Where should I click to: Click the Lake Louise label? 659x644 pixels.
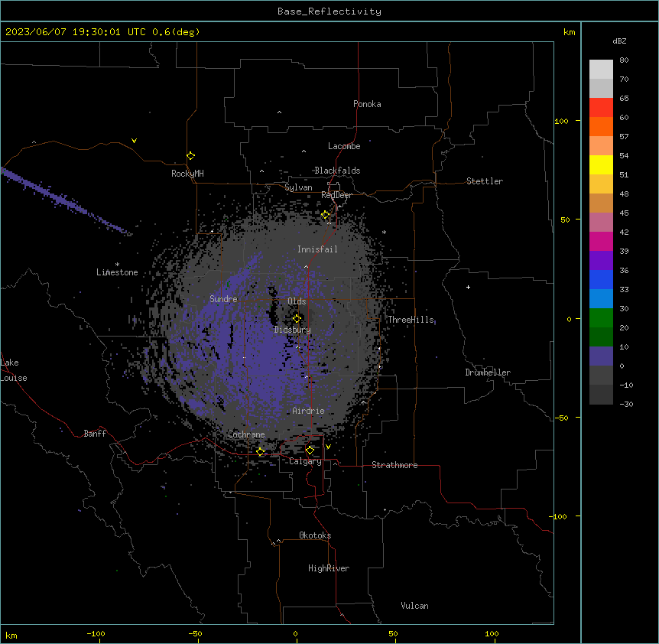coord(14,370)
